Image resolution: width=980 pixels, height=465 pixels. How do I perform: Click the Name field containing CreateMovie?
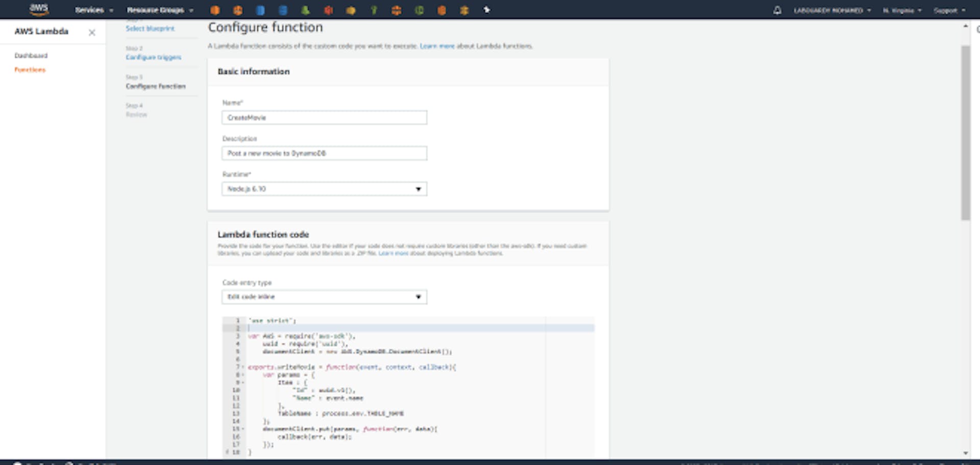(324, 117)
